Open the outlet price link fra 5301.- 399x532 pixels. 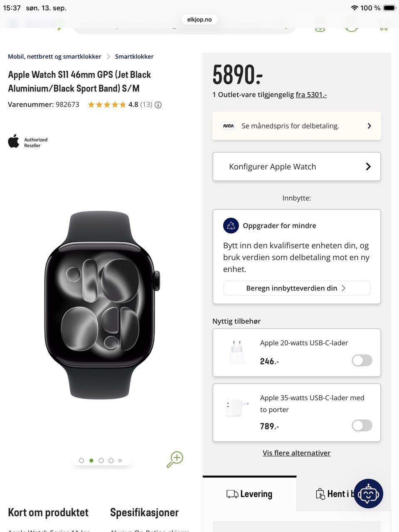click(311, 95)
